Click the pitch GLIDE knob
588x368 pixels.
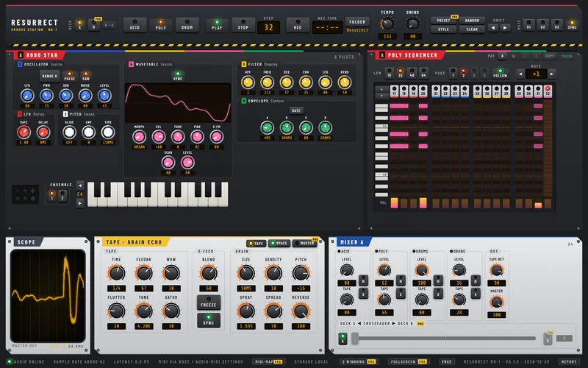tap(69, 132)
